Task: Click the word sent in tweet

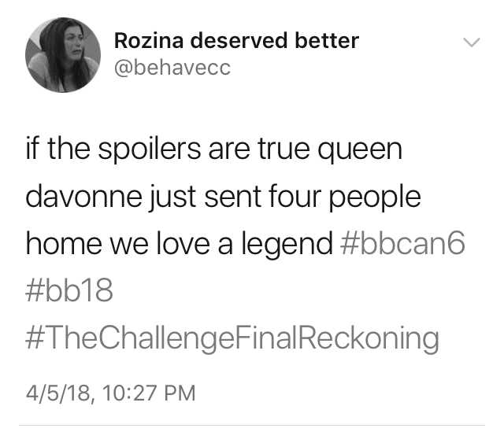Action: point(232,198)
